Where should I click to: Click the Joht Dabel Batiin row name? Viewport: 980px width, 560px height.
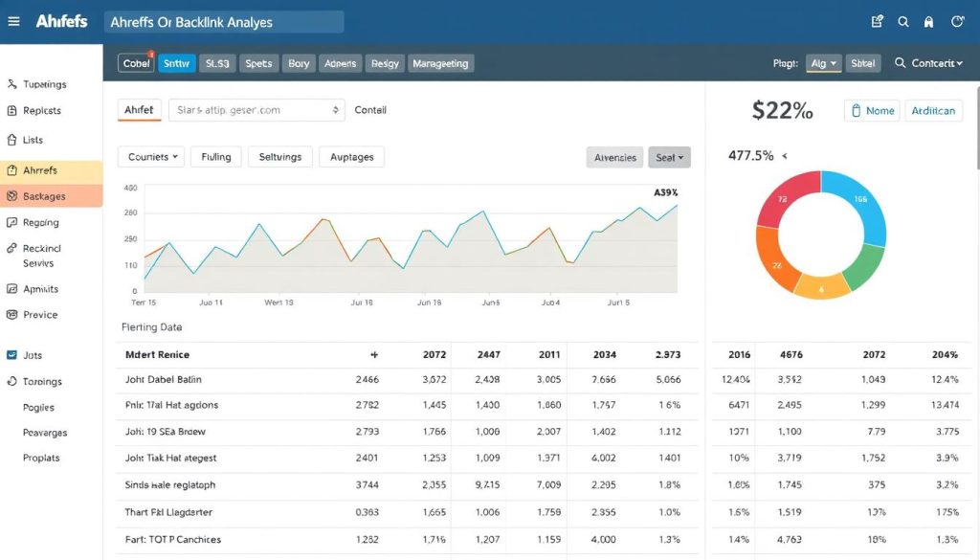pyautogui.click(x=163, y=379)
